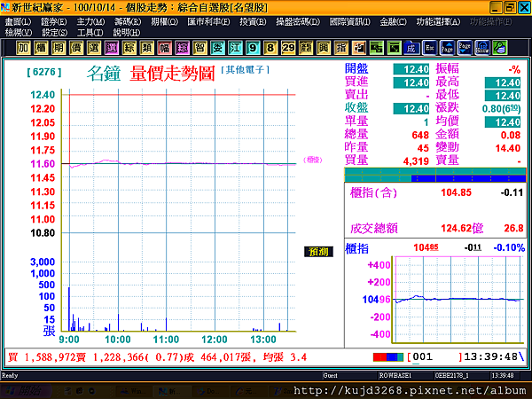The width and height of the screenshot is (532, 399).
Task: Click the blue Home toolbar button
Action: (x=482, y=48)
